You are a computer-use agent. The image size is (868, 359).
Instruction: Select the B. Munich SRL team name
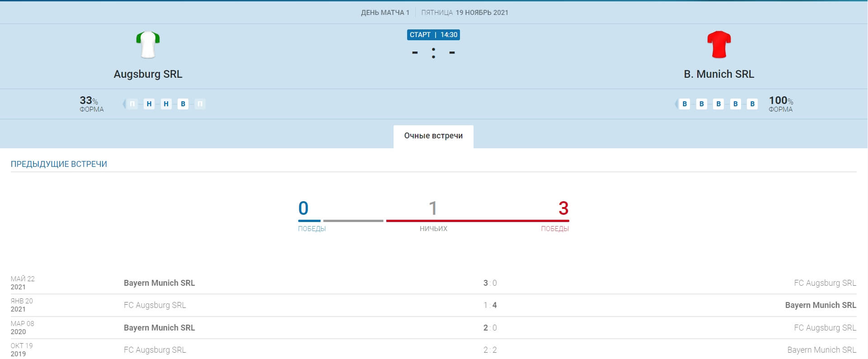[x=719, y=74]
